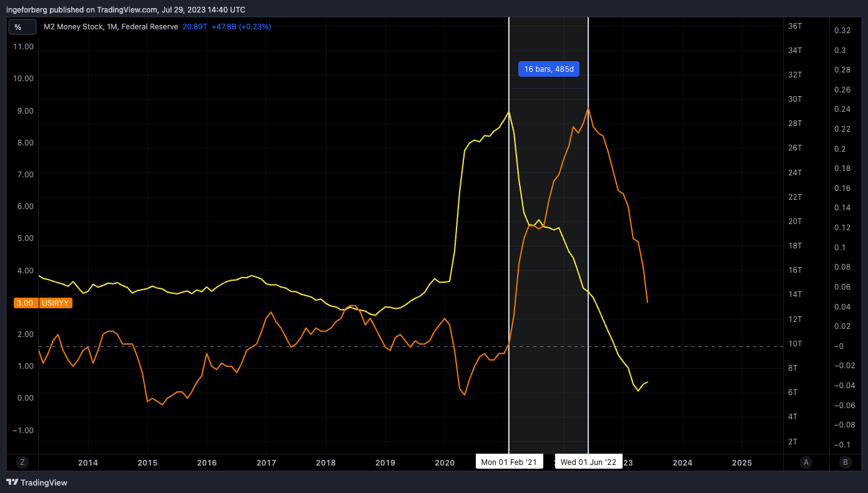Click the -1.00 left axis value
This screenshot has height=493, width=868.
click(22, 430)
